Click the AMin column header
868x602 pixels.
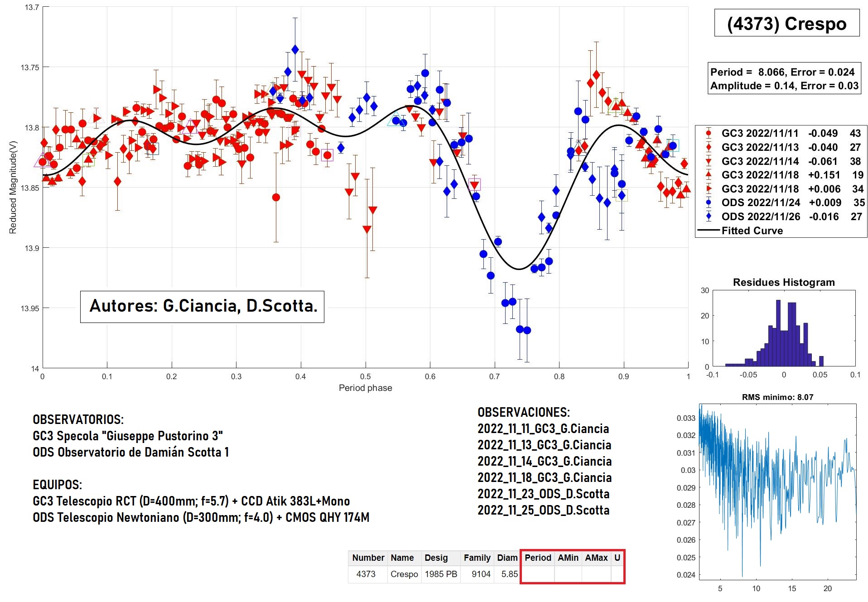[568, 558]
